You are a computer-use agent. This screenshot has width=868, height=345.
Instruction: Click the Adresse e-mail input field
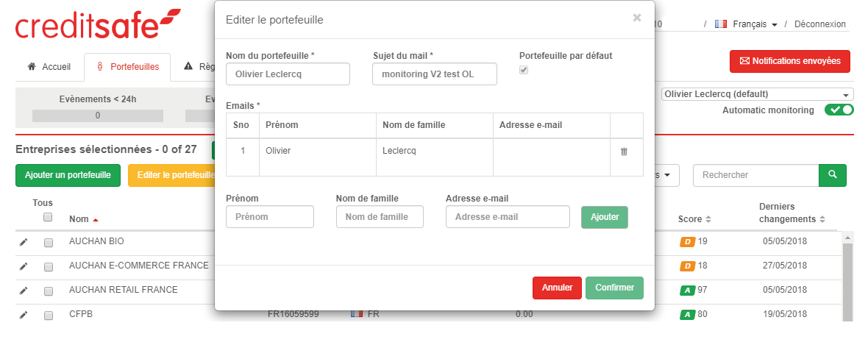pos(508,217)
